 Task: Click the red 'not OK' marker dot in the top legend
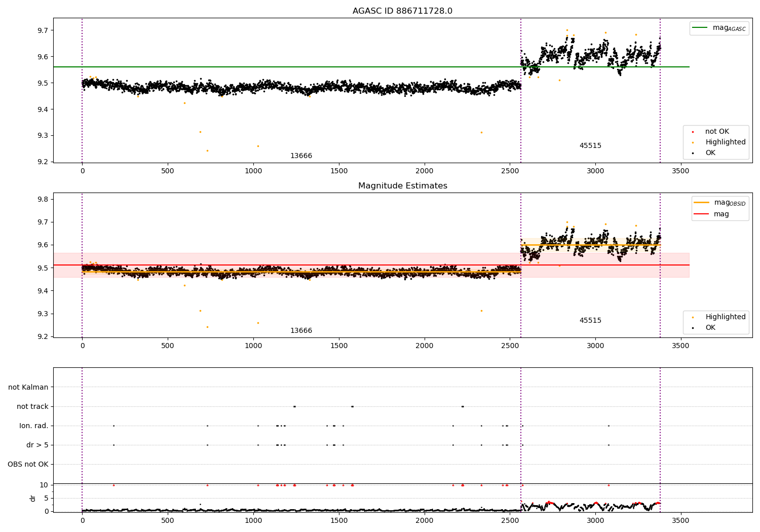[x=693, y=132]
